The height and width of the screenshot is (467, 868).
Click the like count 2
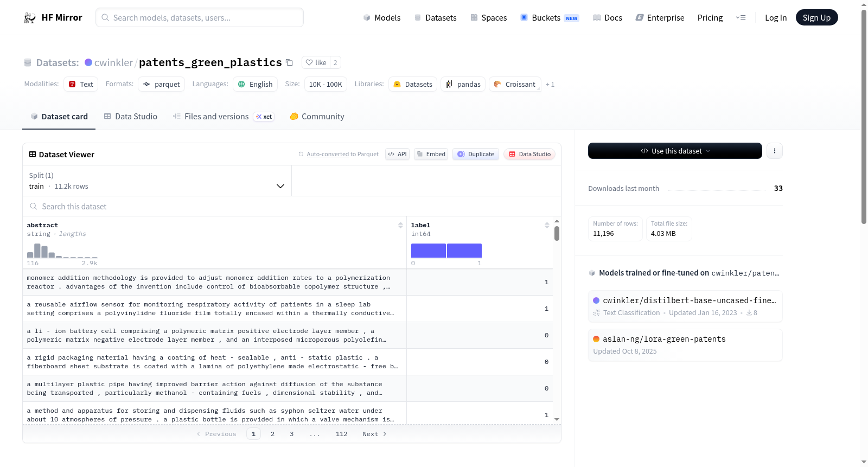[x=335, y=63]
